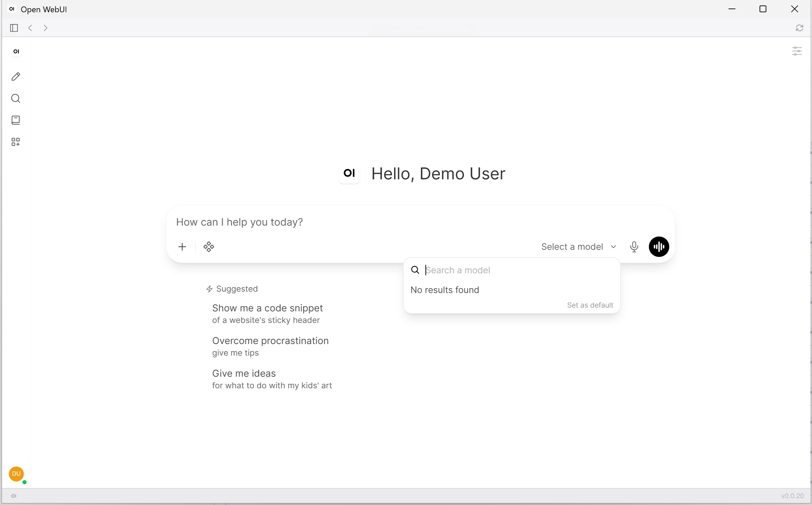Viewport: 812px width, 505px height.
Task: Click the No results found text
Action: point(445,290)
